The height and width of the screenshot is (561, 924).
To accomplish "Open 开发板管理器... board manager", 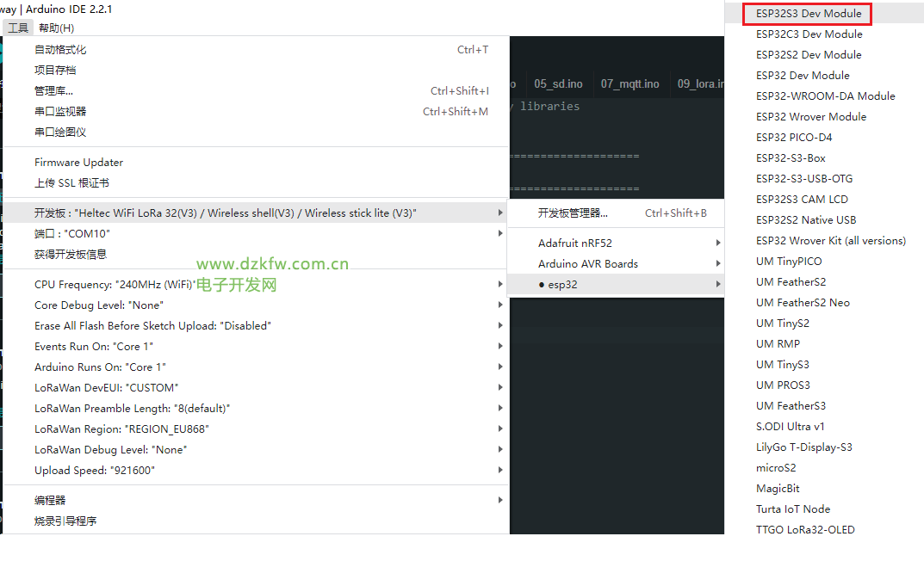I will pyautogui.click(x=573, y=213).
